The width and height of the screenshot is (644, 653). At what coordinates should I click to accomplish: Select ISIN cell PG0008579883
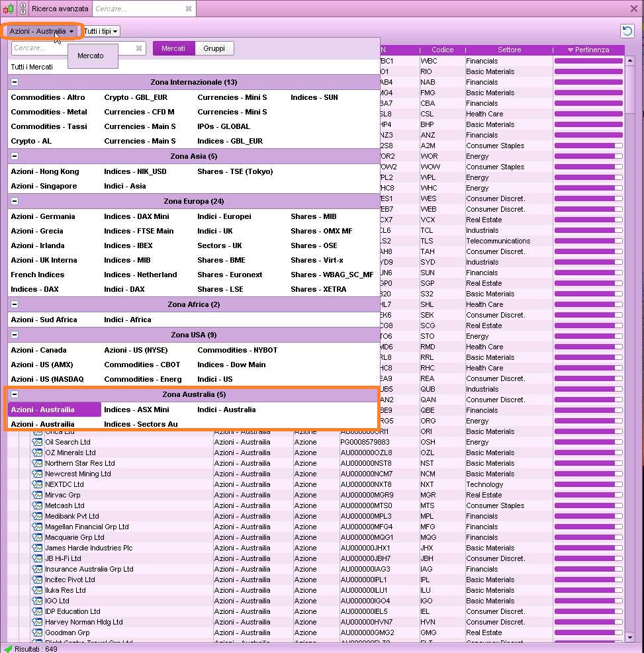[x=365, y=442]
